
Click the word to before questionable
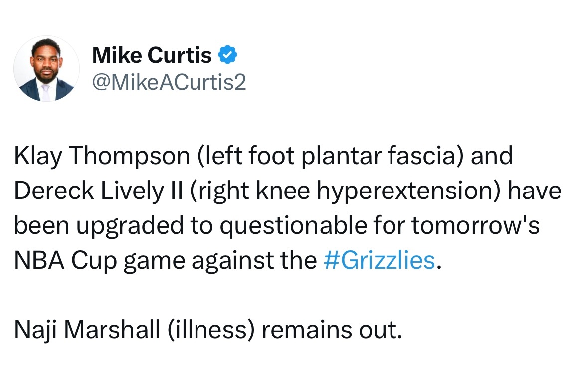click(202, 226)
